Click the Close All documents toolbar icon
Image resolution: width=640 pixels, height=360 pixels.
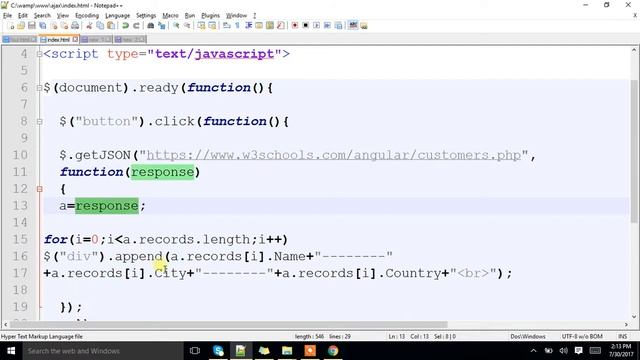(64, 26)
